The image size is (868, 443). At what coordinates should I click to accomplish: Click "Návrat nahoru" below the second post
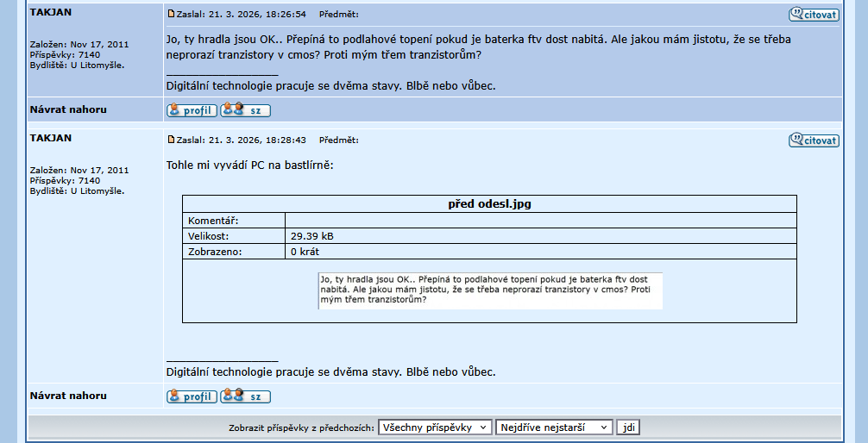(x=68, y=396)
